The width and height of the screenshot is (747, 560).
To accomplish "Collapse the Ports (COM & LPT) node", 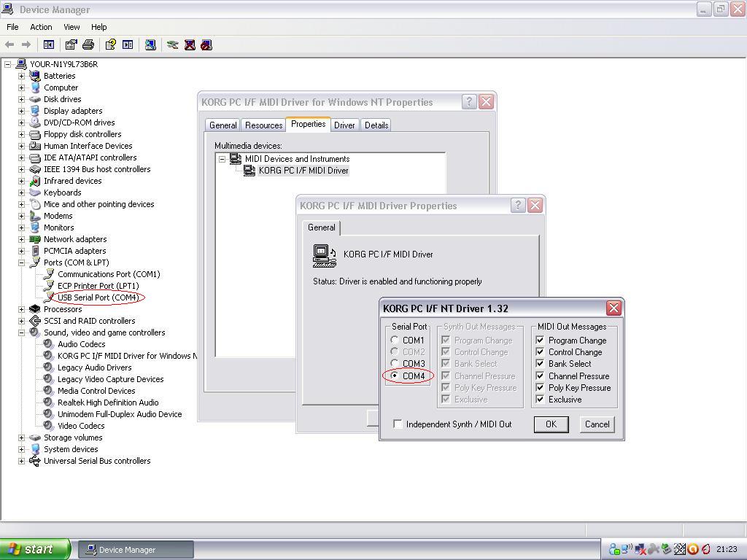I will pyautogui.click(x=21, y=262).
